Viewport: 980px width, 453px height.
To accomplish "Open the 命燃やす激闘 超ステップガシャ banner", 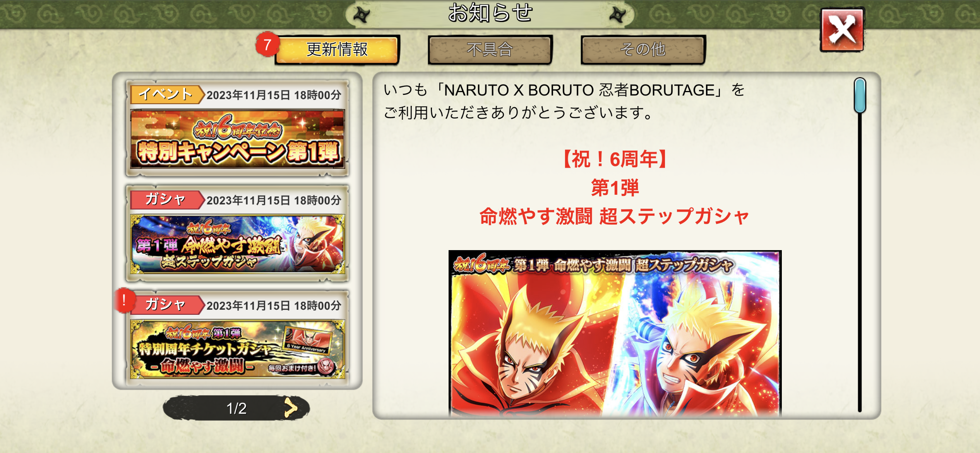I will point(238,244).
